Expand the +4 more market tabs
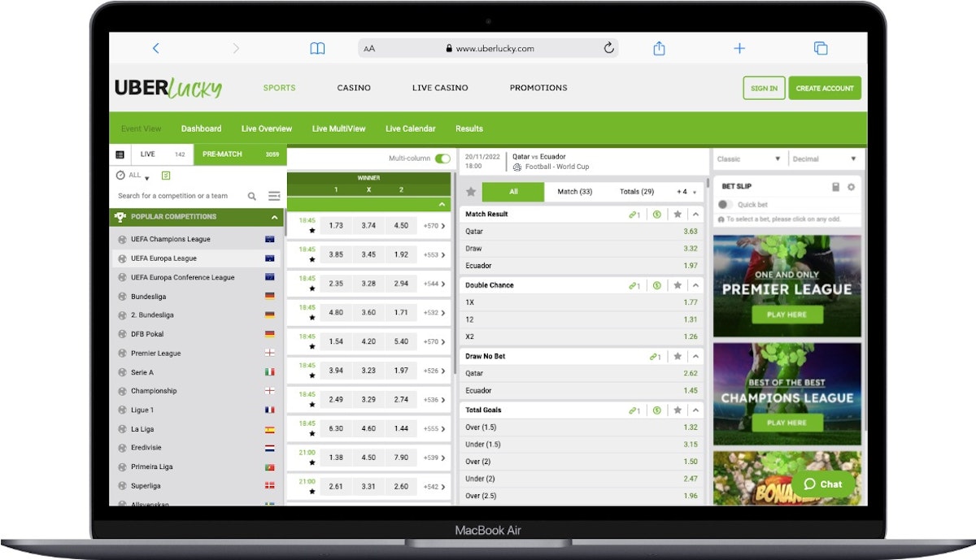976x560 pixels. click(x=686, y=192)
